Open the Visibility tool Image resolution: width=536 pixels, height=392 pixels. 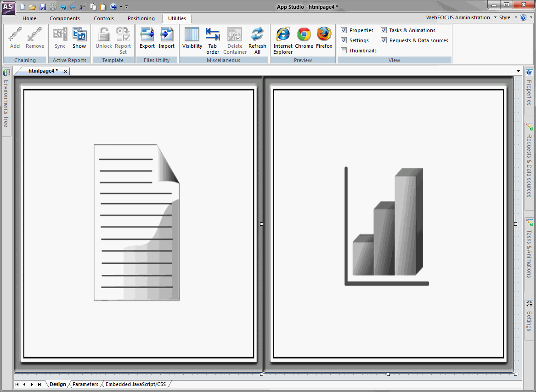[x=192, y=38]
